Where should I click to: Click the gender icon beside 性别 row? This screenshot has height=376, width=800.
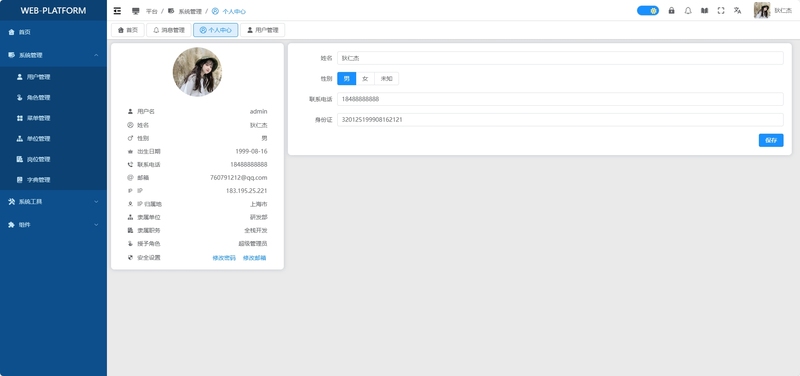point(130,138)
